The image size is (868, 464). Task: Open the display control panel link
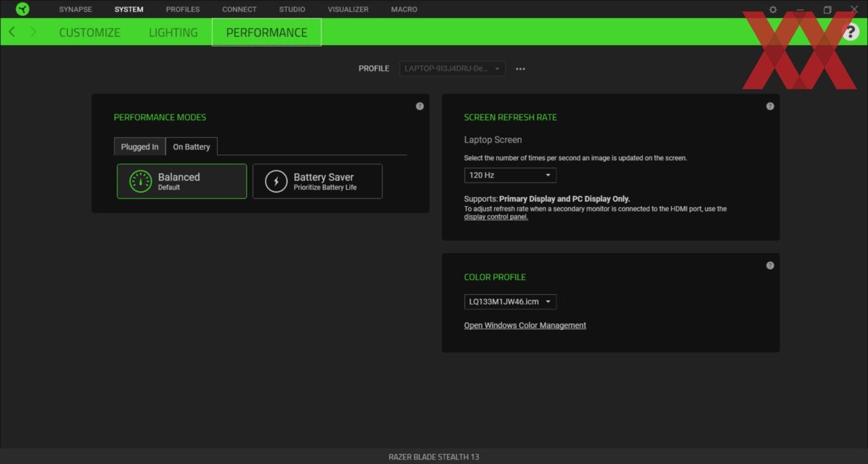pyautogui.click(x=496, y=217)
